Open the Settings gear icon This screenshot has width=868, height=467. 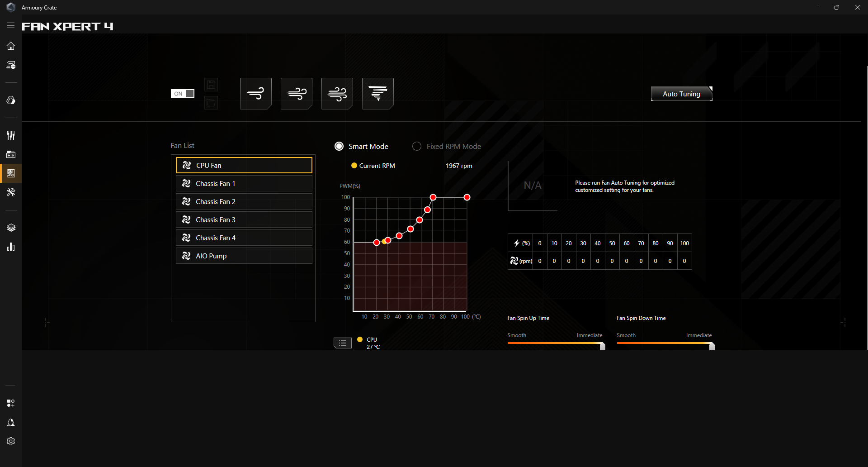point(11,441)
